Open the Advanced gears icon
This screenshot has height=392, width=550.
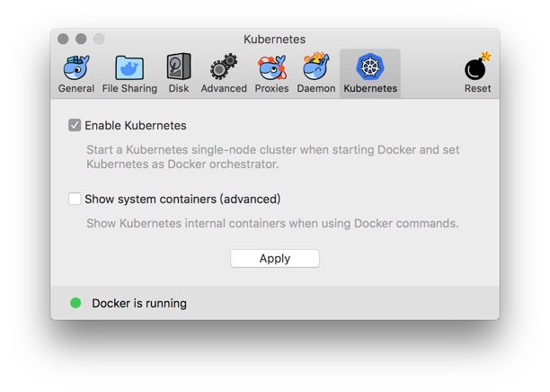tap(224, 67)
